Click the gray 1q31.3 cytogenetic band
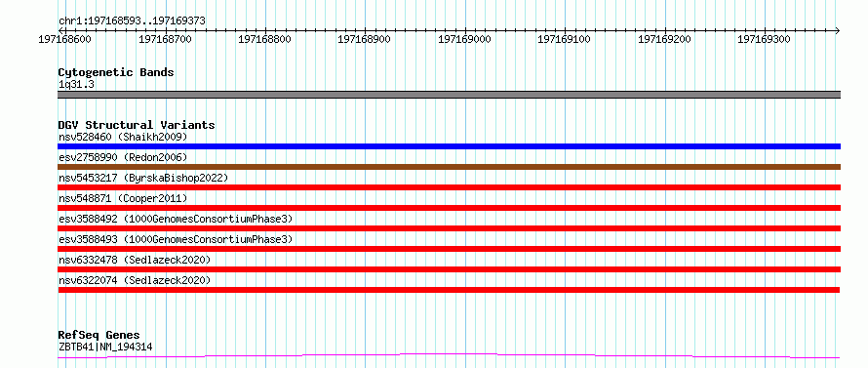The image size is (868, 368). [x=449, y=95]
